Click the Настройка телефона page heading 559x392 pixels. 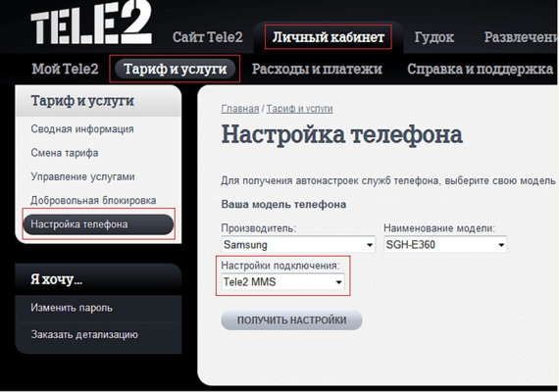click(x=342, y=134)
